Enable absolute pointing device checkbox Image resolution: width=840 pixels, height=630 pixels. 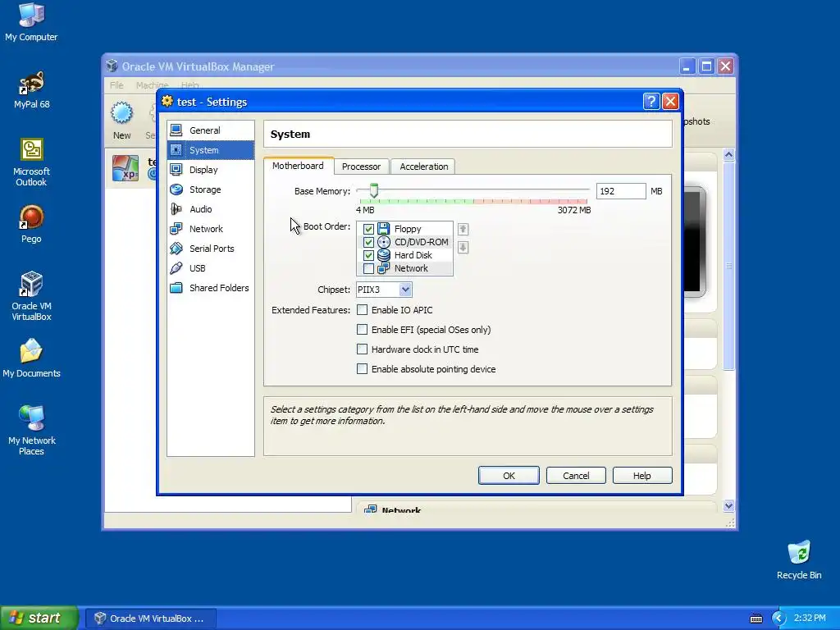362,368
